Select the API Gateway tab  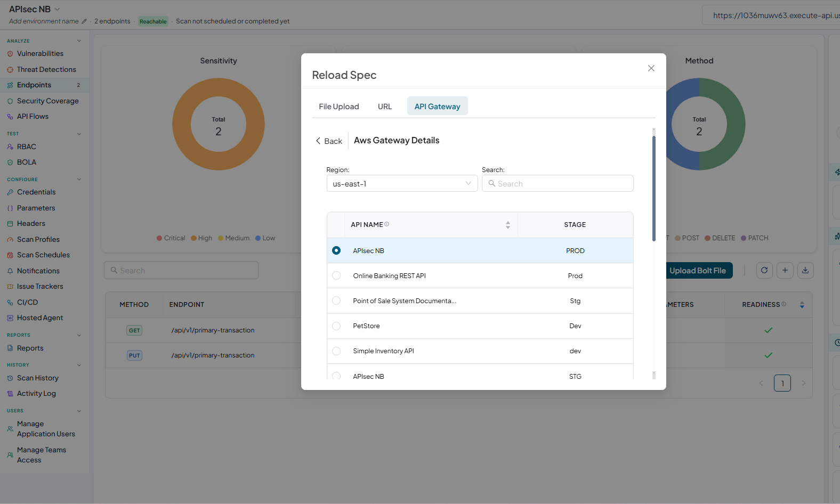pos(438,106)
